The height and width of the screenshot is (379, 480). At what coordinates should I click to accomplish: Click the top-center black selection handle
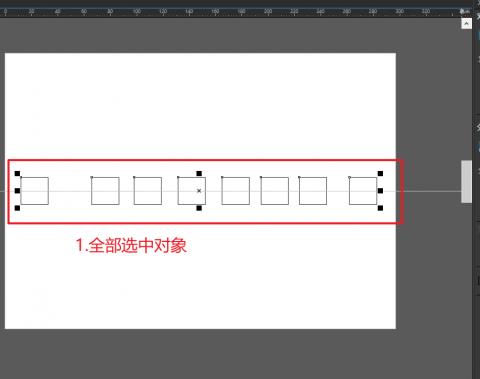199,173
